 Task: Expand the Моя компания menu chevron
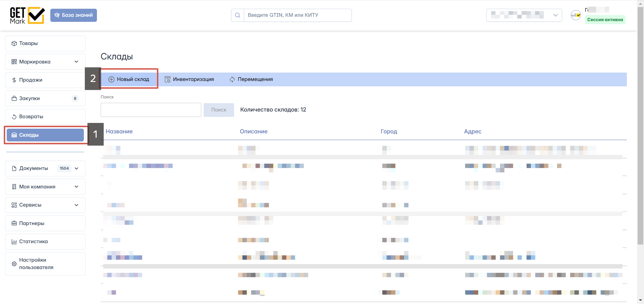pos(76,187)
